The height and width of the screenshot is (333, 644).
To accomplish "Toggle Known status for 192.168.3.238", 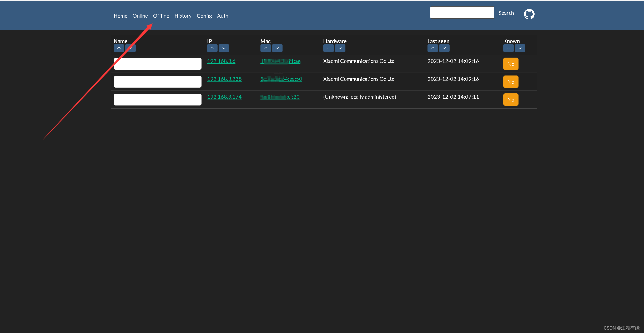I will tap(511, 82).
